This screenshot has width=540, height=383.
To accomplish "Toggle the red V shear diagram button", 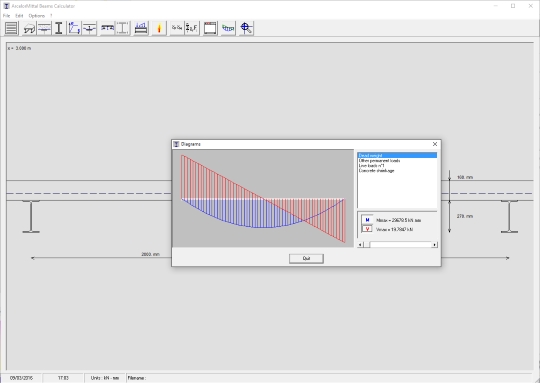I will 367,229.
